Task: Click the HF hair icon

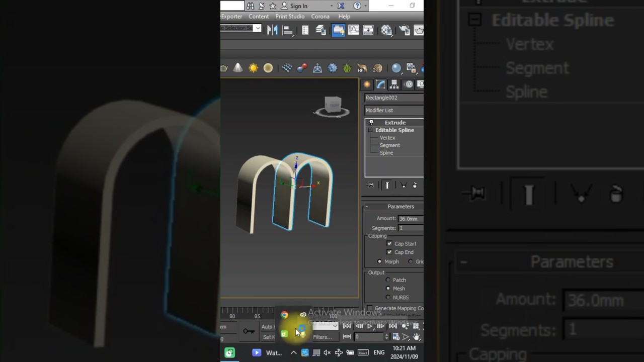Action: 362,68
